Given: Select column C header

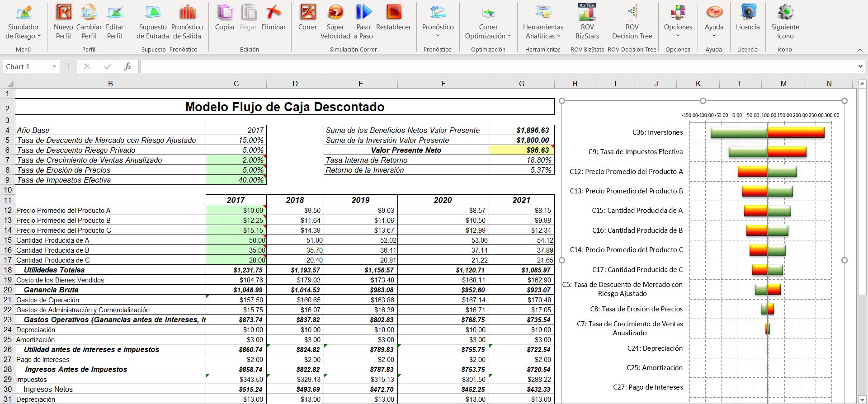Looking at the screenshot, I should coord(236,84).
